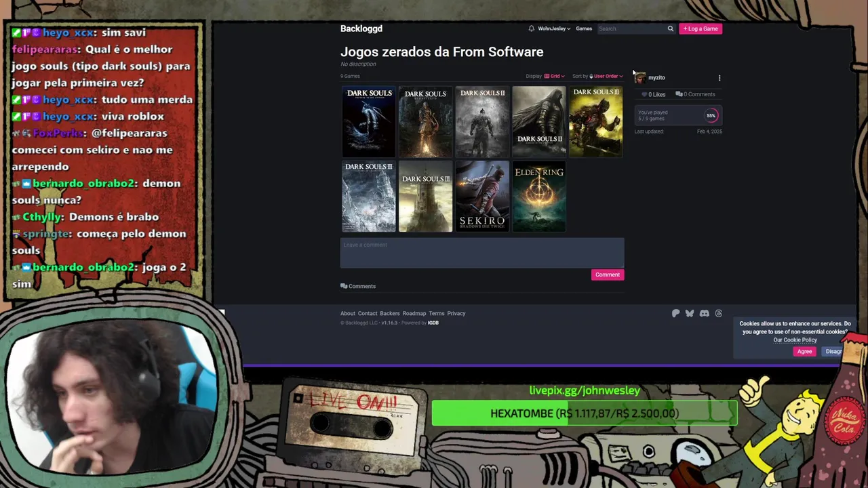Open the Sort by User Order dropdown
The image size is (868, 488).
(606, 76)
